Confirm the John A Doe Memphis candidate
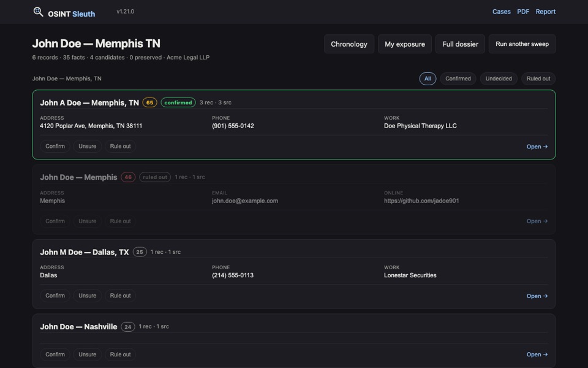The height and width of the screenshot is (368, 588). (x=55, y=146)
